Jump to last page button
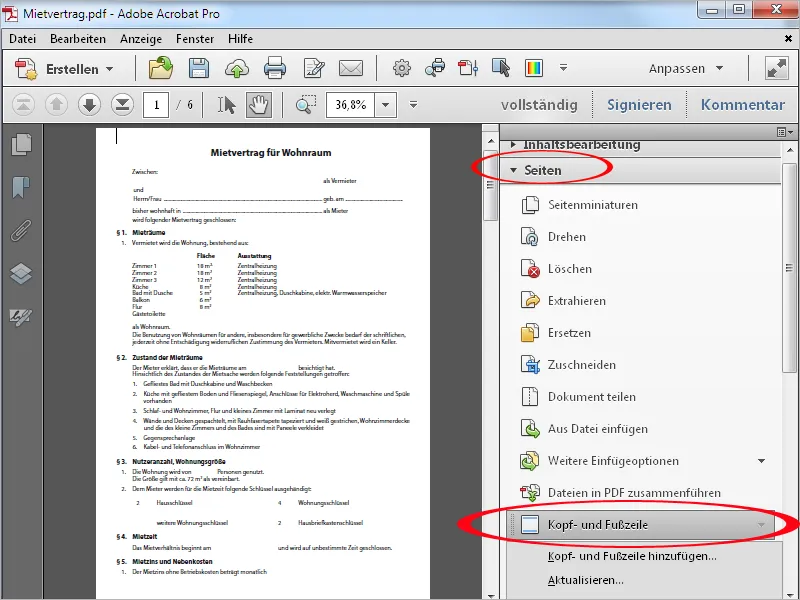The height and width of the screenshot is (600, 800). click(x=122, y=105)
